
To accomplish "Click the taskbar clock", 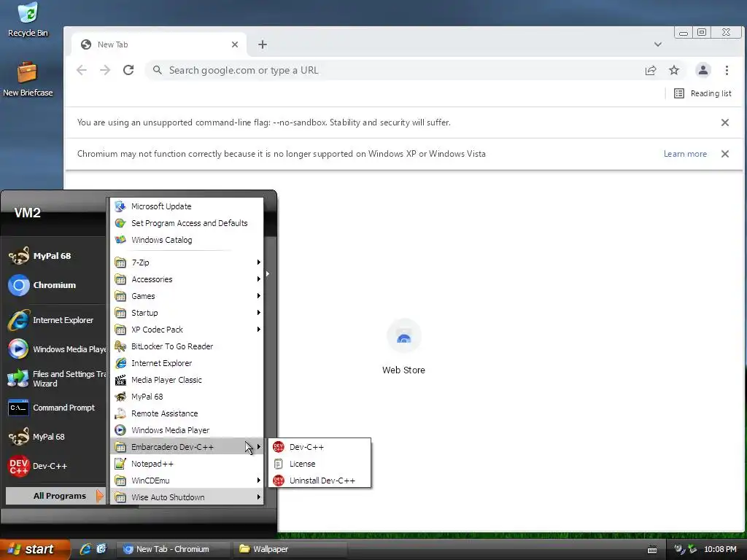I will [720, 549].
